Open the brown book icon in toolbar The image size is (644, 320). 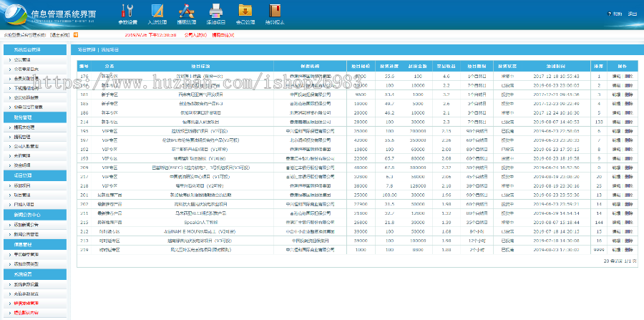pos(274,11)
